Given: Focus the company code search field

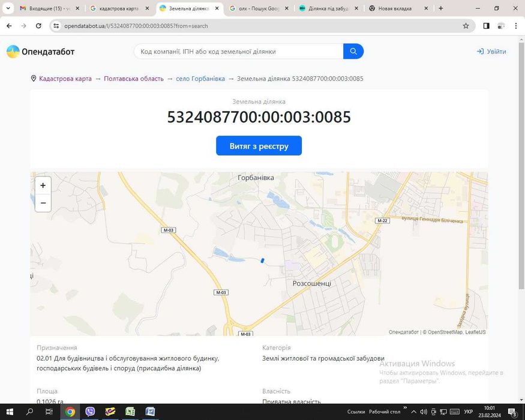Looking at the screenshot, I should [x=239, y=51].
